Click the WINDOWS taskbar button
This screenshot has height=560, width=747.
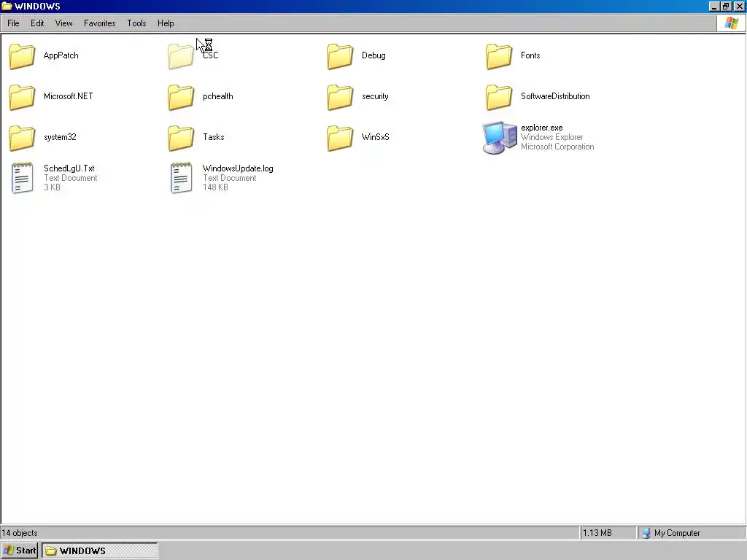tap(99, 551)
